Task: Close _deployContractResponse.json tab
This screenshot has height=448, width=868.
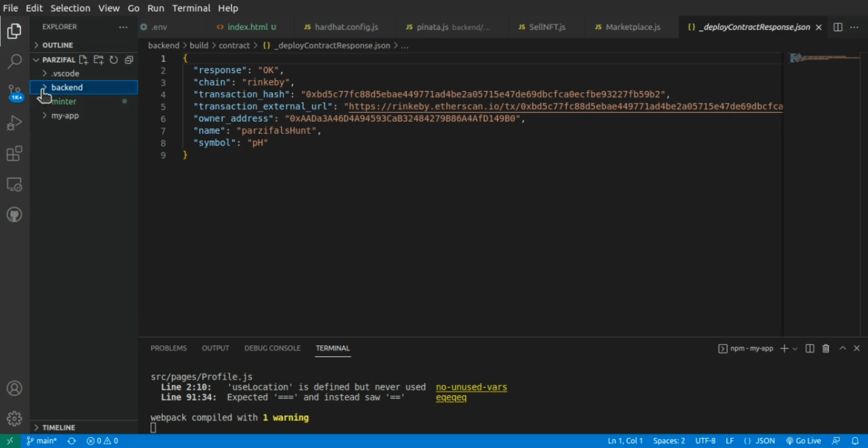Action: point(819,27)
